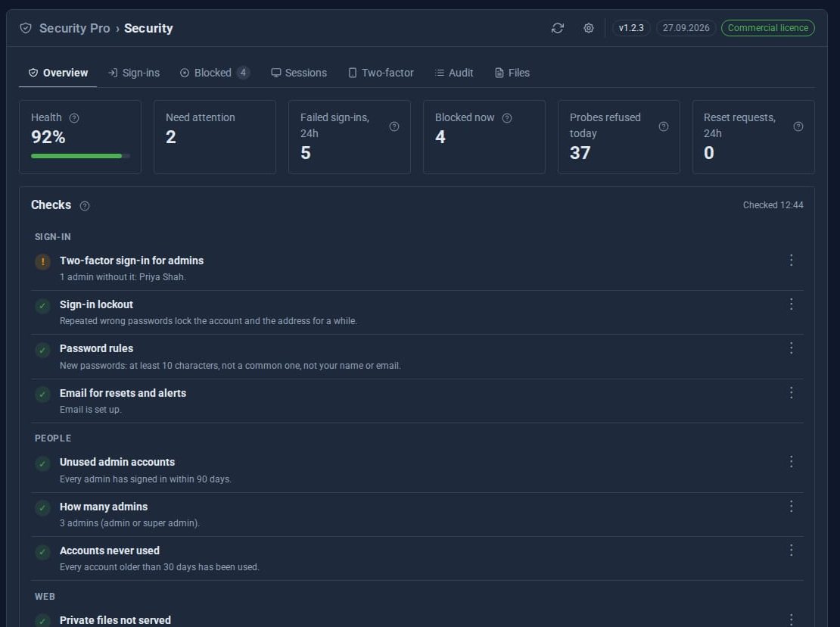Open the Files tab
840x627 pixels.
pos(512,73)
